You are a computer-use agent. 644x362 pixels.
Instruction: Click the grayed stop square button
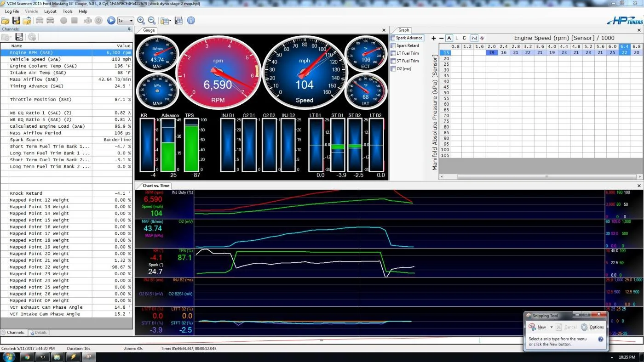pyautogui.click(x=74, y=21)
